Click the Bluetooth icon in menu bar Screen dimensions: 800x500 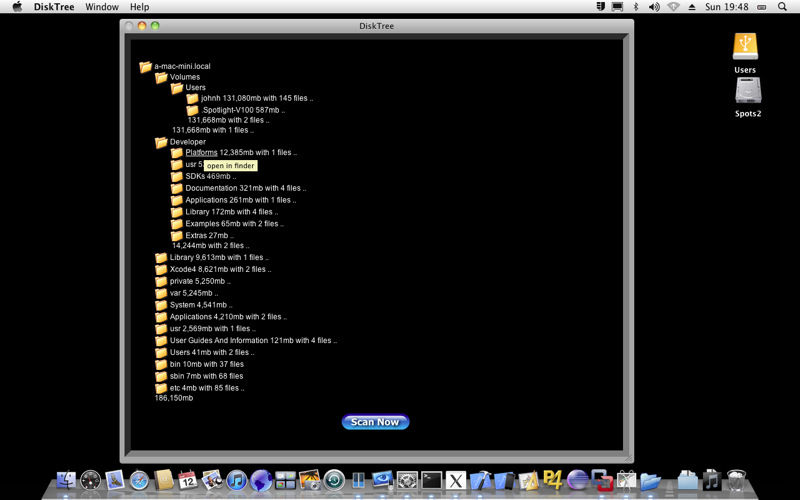636,7
